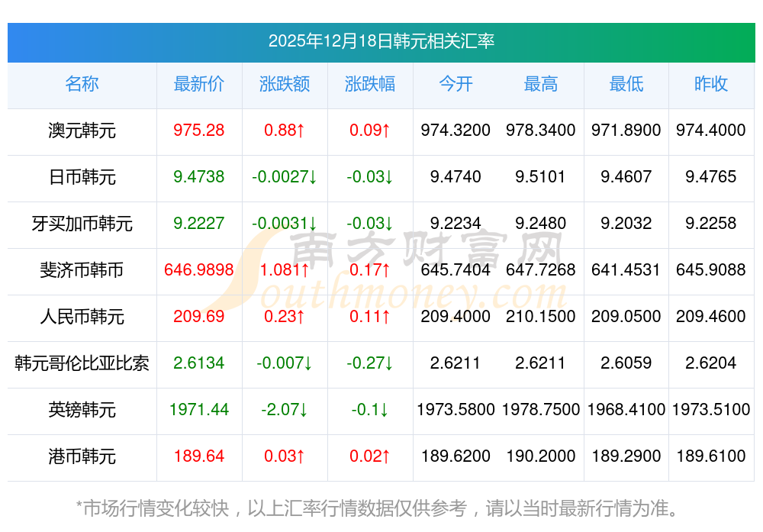Open the 港币韩元 currency pair
This screenshot has width=763, height=532.
(x=82, y=456)
